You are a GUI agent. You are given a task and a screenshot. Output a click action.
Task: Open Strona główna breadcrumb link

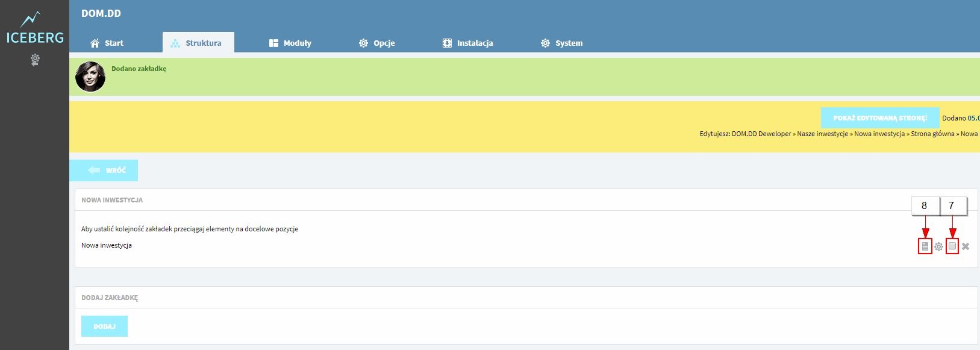(932, 134)
